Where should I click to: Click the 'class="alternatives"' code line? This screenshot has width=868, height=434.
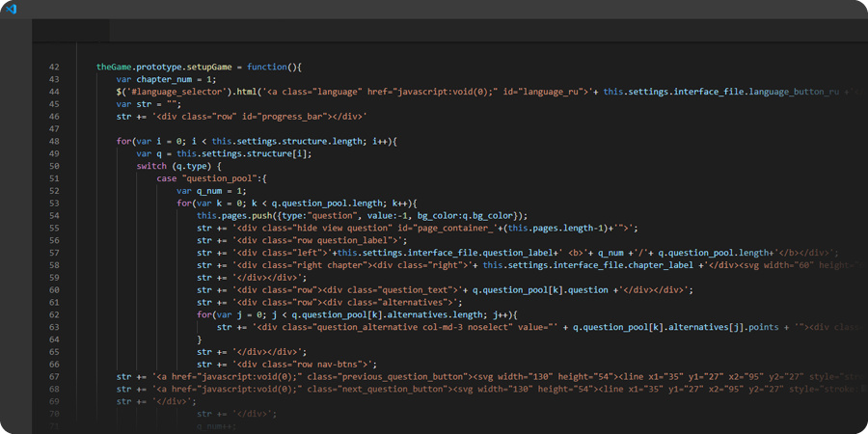(330, 302)
